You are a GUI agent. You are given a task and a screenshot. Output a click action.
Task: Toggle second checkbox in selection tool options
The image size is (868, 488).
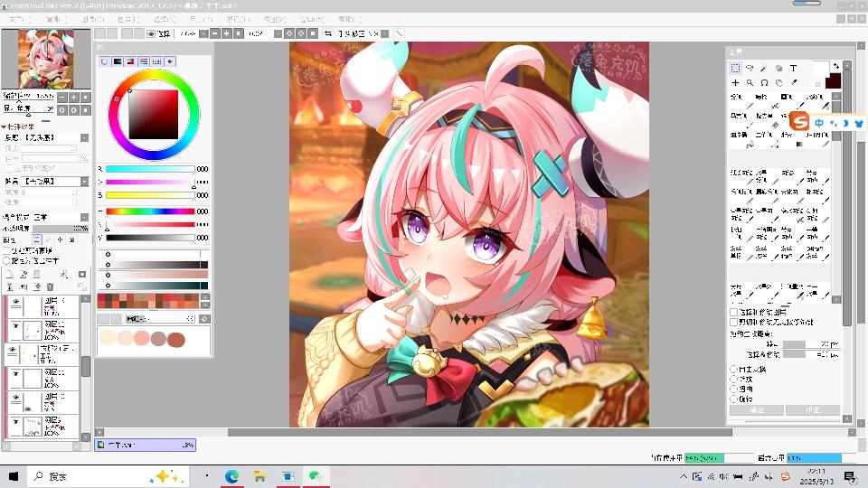(733, 322)
